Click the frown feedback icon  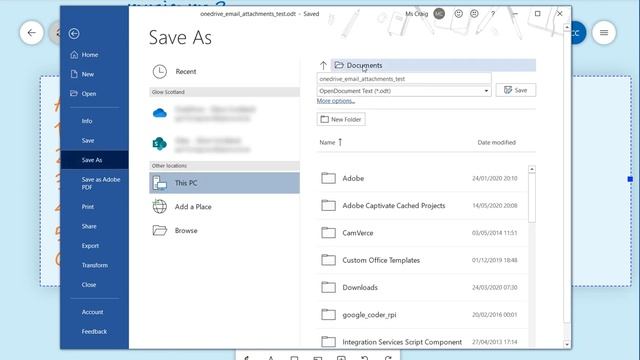pyautogui.click(x=474, y=14)
